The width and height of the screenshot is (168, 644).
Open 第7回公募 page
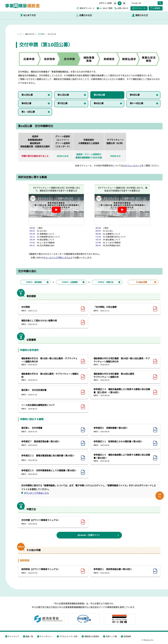pos(71,104)
